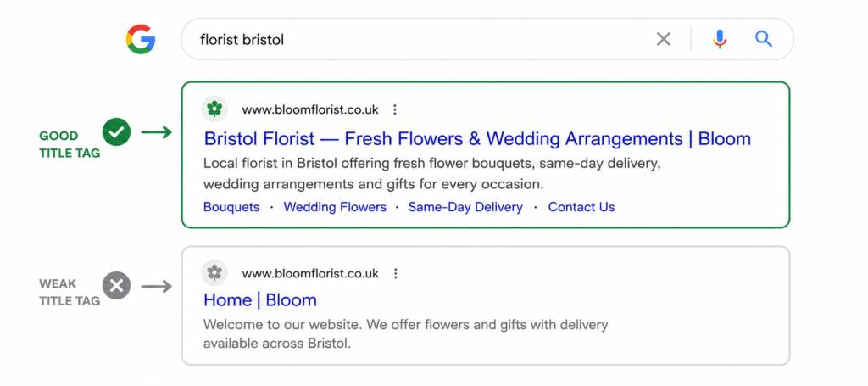
Task: Click the 'Local florist in Bristol offering' description text
Action: coord(432,173)
